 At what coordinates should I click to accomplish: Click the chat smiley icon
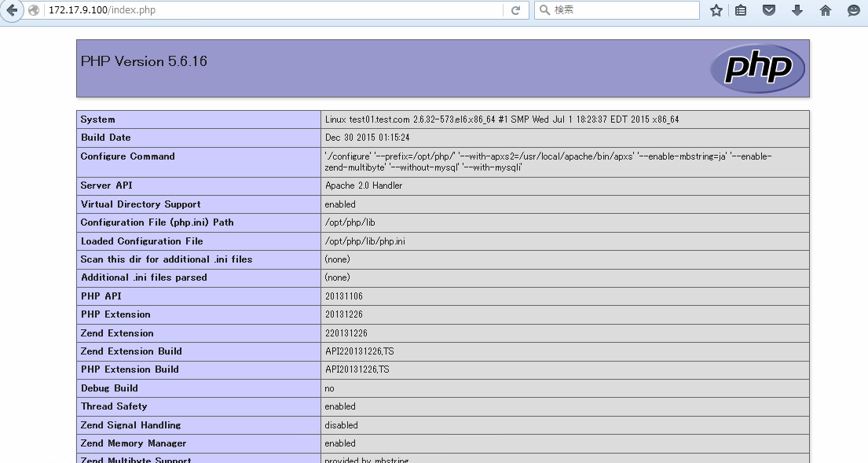tap(854, 10)
